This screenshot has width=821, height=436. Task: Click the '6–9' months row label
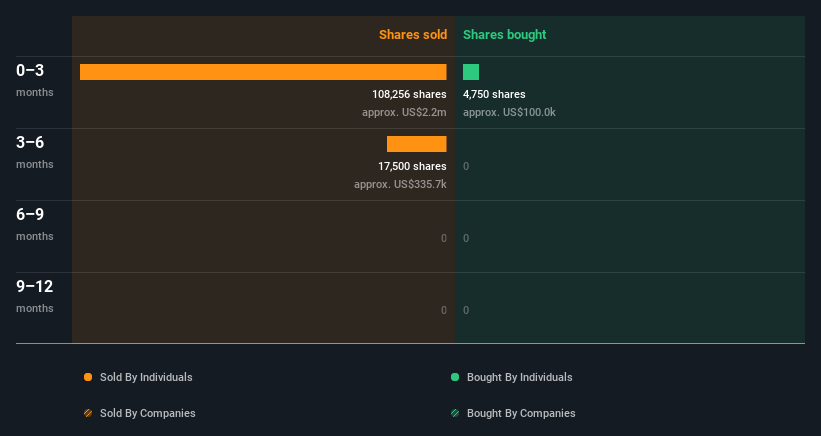pos(30,214)
